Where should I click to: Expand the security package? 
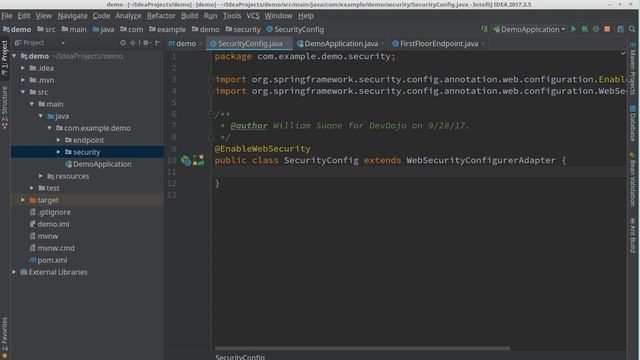[59, 152]
